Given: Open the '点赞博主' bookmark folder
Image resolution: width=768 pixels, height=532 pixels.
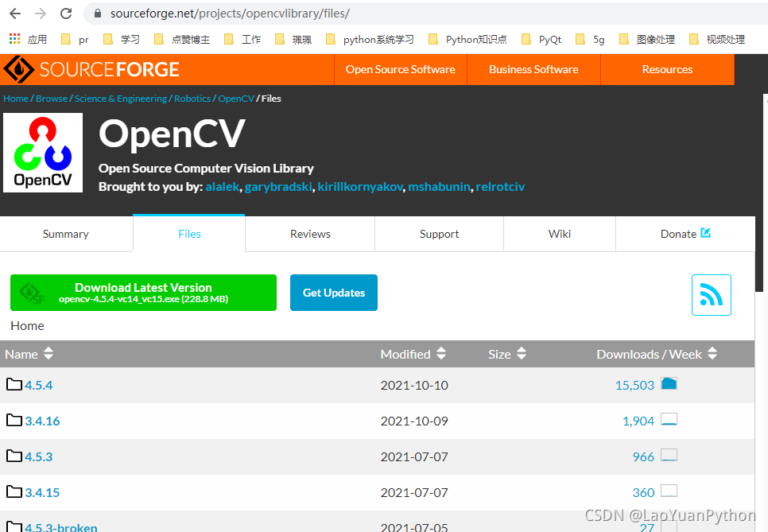Looking at the screenshot, I should (x=182, y=39).
